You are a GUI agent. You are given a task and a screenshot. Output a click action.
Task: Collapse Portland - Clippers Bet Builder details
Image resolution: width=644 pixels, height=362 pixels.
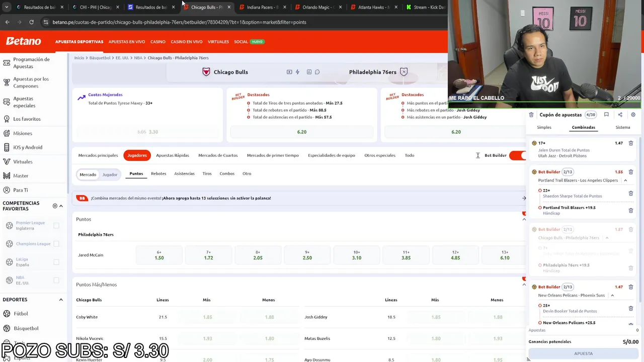pos(625,180)
